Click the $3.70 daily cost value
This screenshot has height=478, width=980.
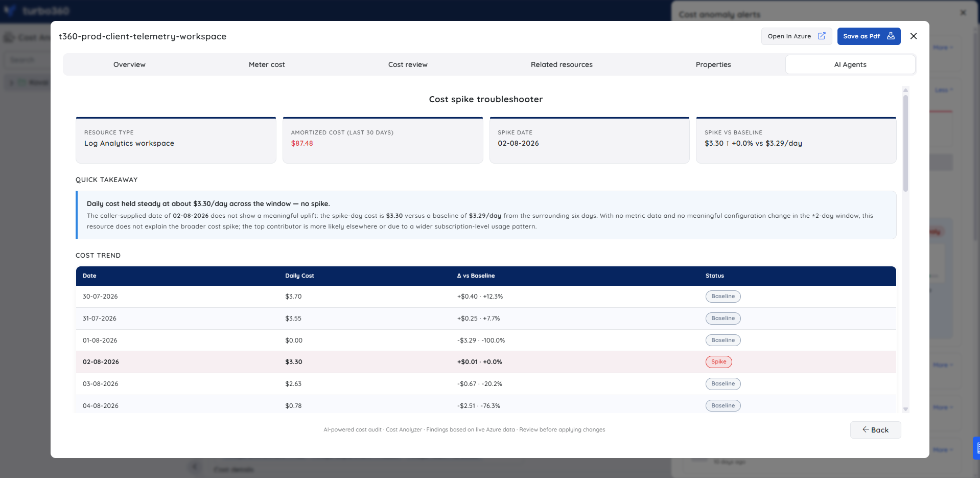coord(293,297)
